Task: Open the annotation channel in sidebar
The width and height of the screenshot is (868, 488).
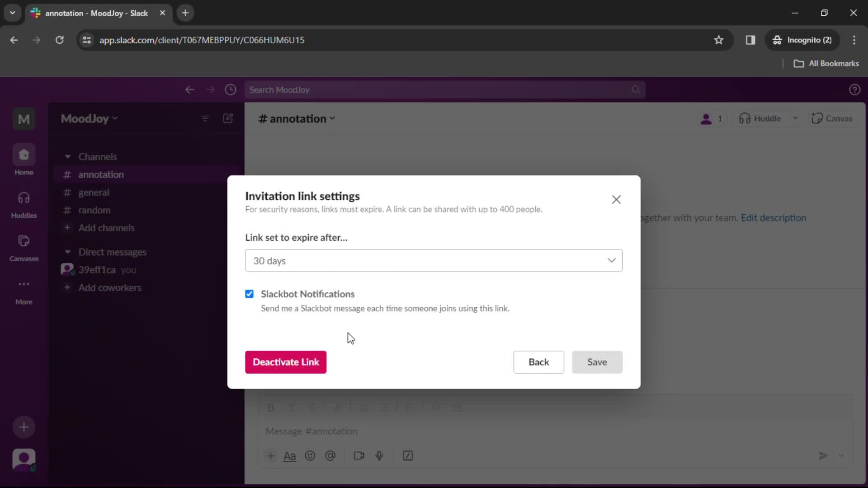Action: (x=101, y=174)
